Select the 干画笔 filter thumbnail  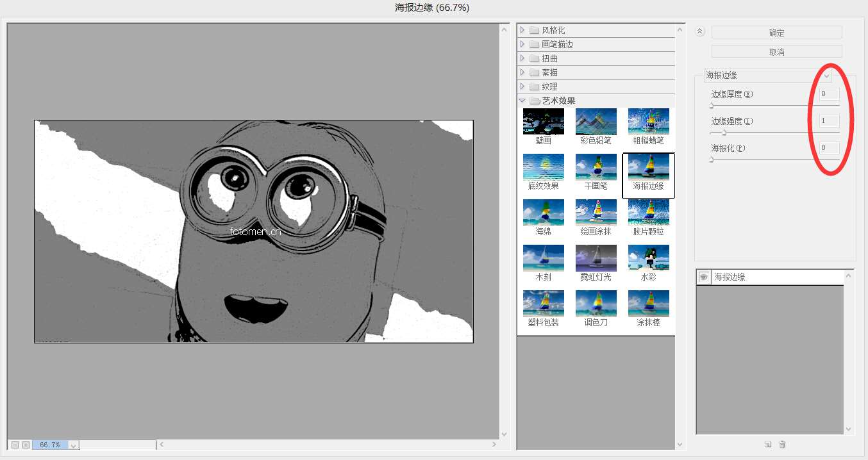(x=596, y=167)
